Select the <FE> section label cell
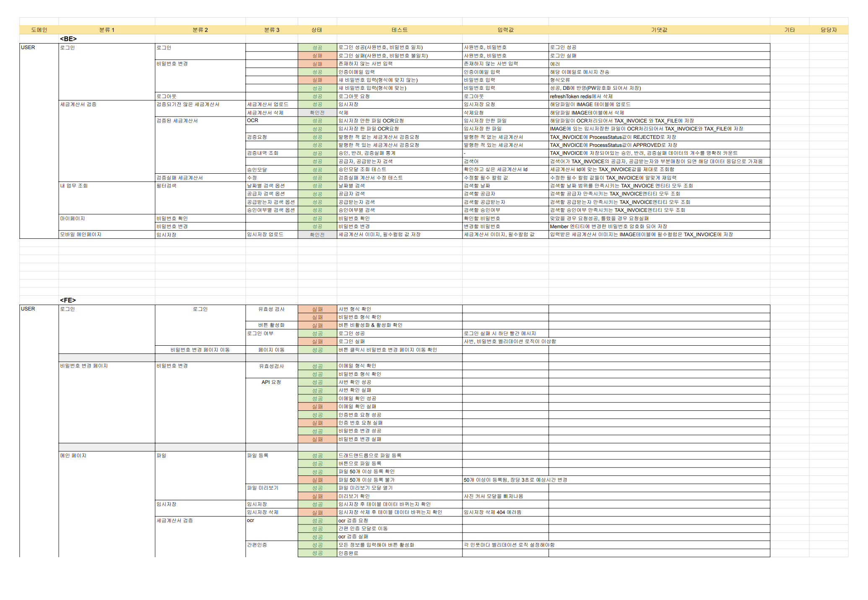Image resolution: width=868 pixels, height=600 pixels. [x=68, y=300]
